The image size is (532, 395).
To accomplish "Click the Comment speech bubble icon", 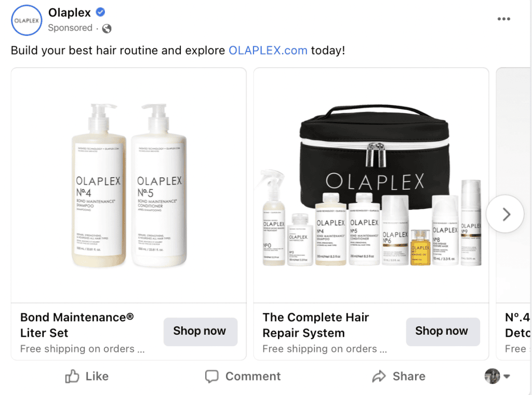I will [x=212, y=376].
